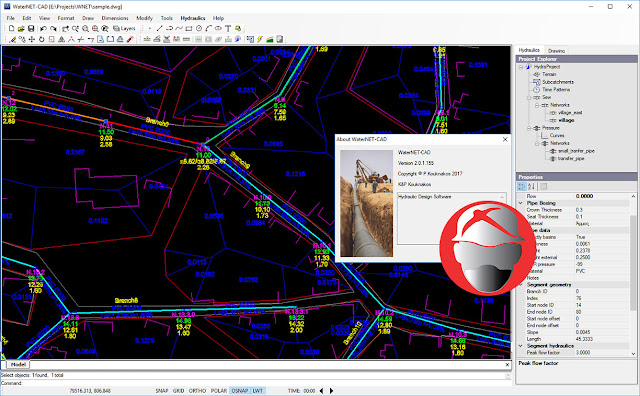Undo the last action
Screen dimensions: 640x396
click(43, 29)
